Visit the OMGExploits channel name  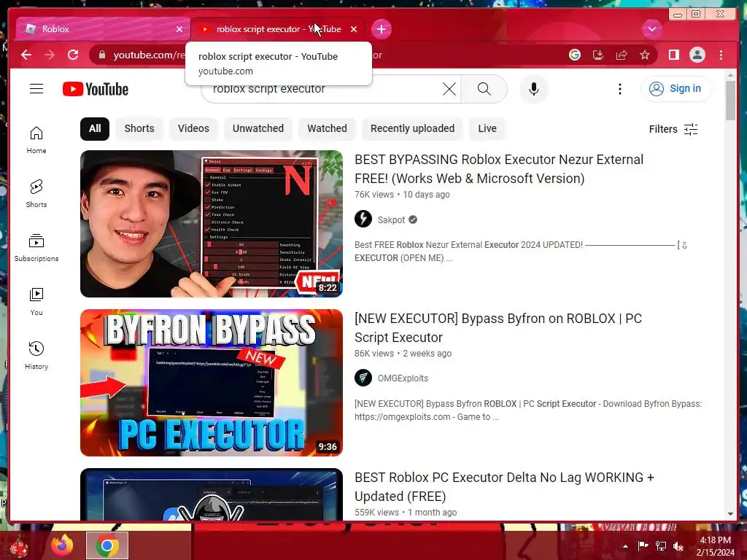pyautogui.click(x=403, y=378)
